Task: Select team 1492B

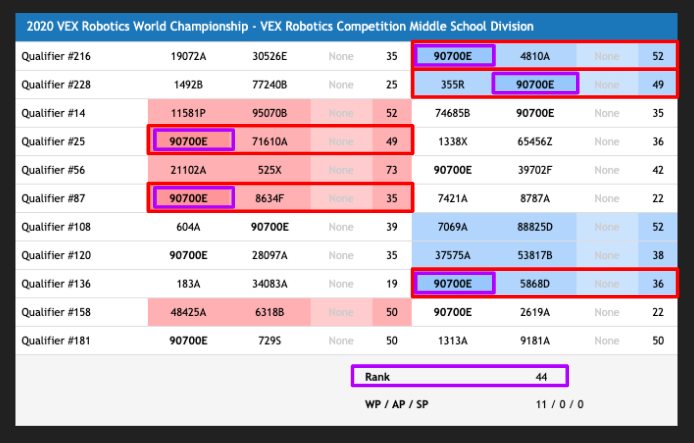Action: point(188,85)
